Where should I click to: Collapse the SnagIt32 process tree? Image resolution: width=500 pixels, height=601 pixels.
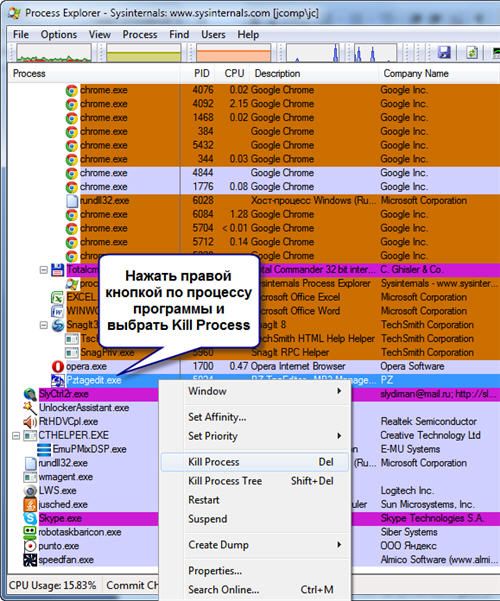44,325
